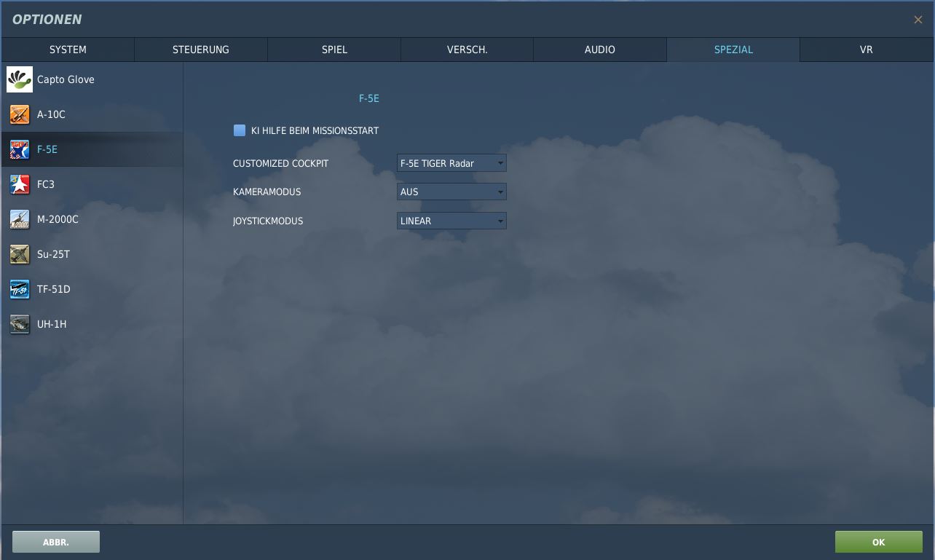The width and height of the screenshot is (935, 560).
Task: Click the Joystickmodus label
Action: point(268,221)
